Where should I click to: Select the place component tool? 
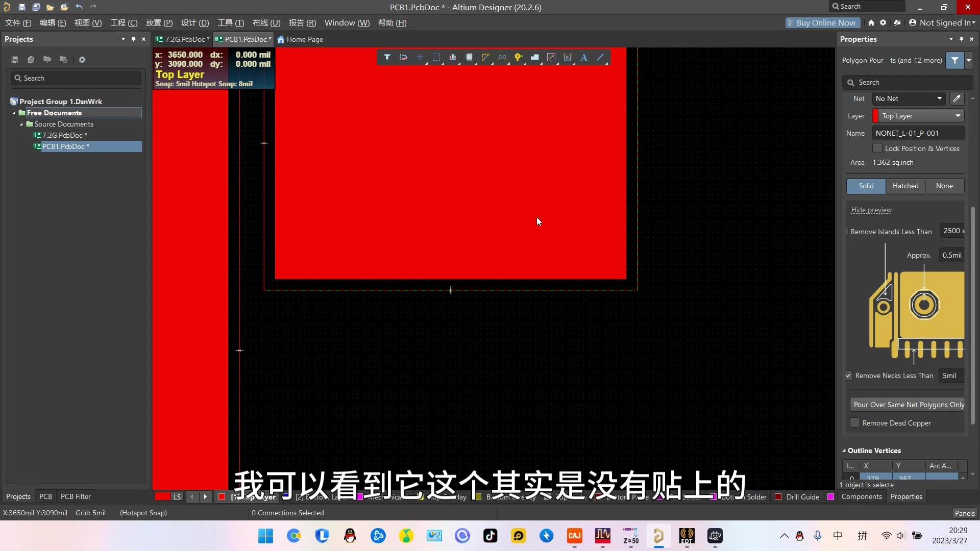click(469, 57)
